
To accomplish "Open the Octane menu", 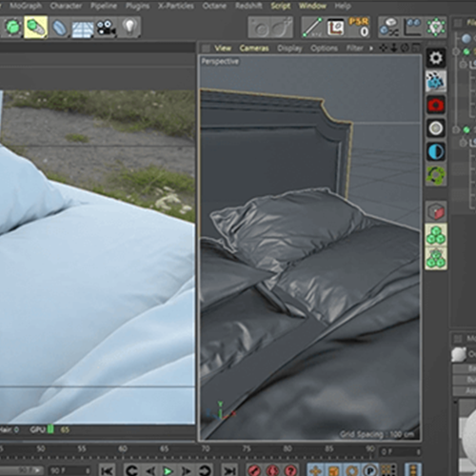I will click(214, 6).
